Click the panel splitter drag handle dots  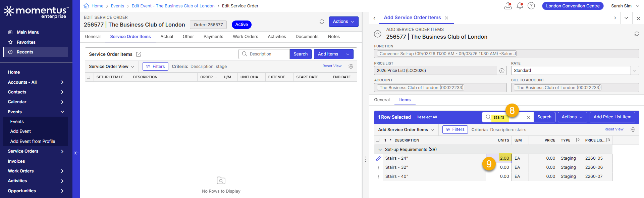366,160
